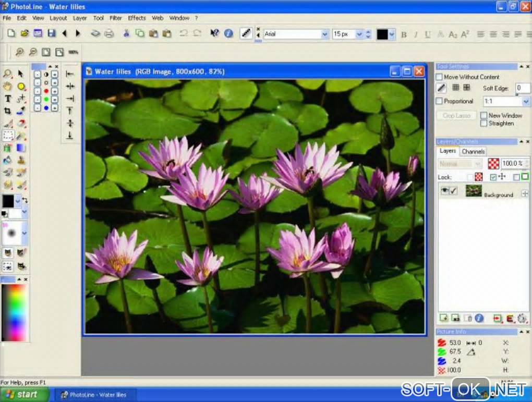Screen dimensions: 532x402
Task: Open the Filter menu
Action: coord(116,18)
